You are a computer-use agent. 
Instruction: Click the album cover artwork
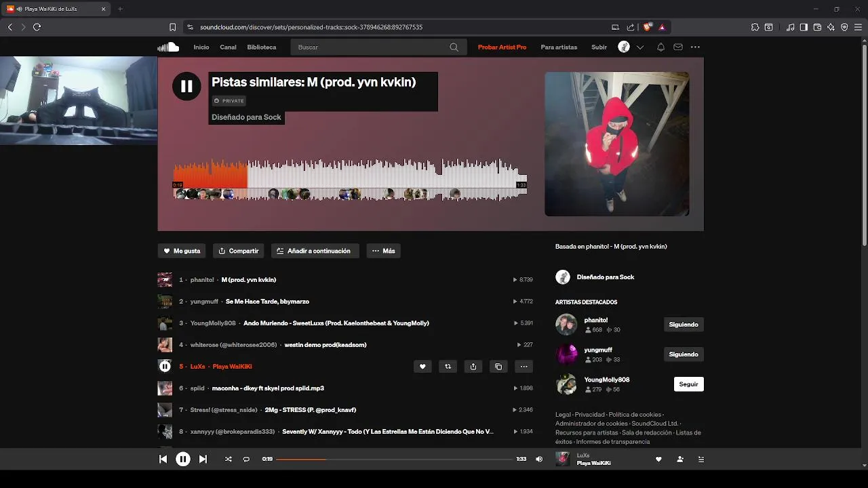[617, 144]
